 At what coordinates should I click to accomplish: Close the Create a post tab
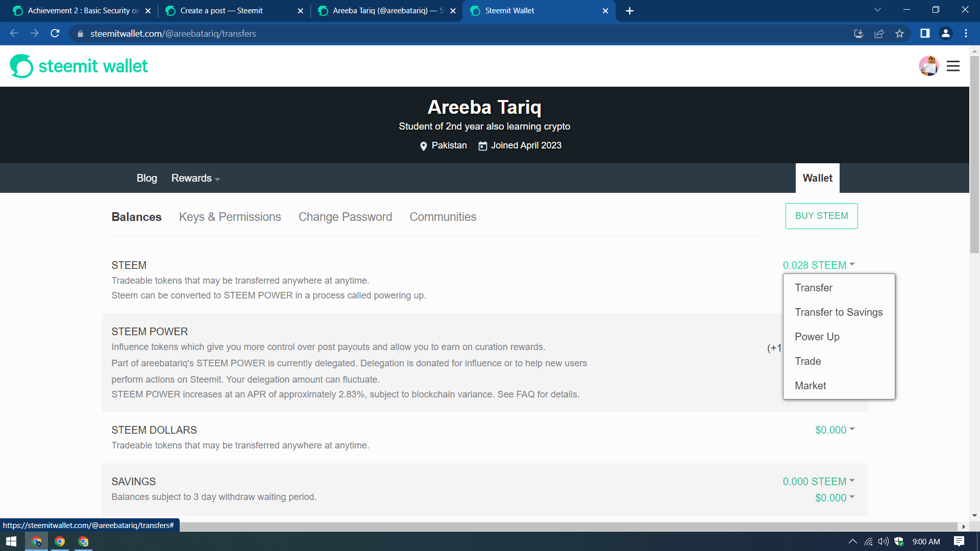coord(300,11)
